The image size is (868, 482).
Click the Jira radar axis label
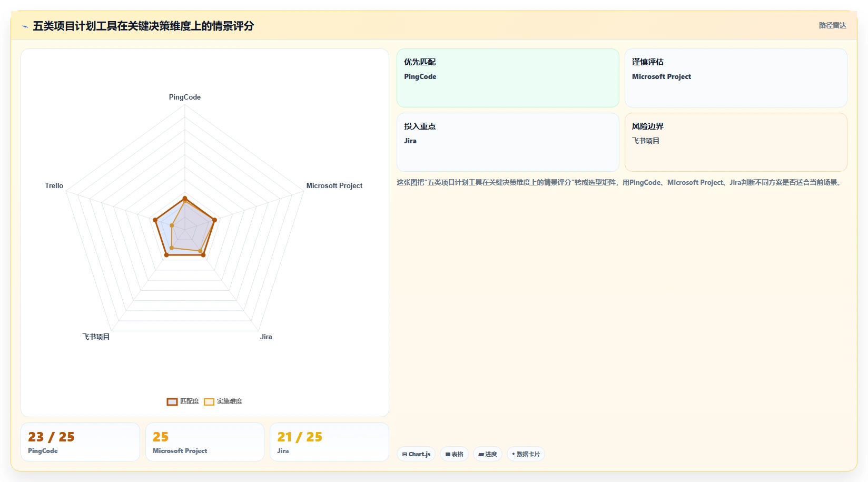266,337
